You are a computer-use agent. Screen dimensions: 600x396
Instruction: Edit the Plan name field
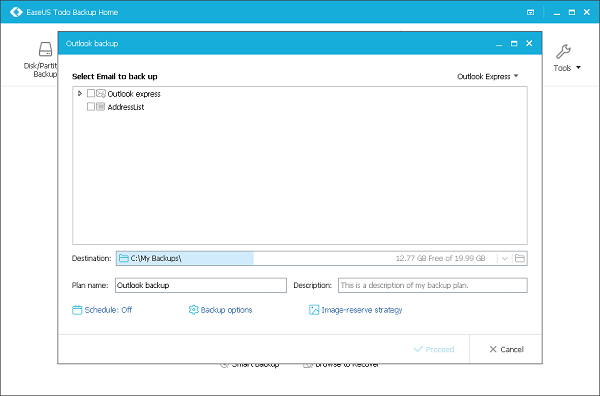point(201,285)
